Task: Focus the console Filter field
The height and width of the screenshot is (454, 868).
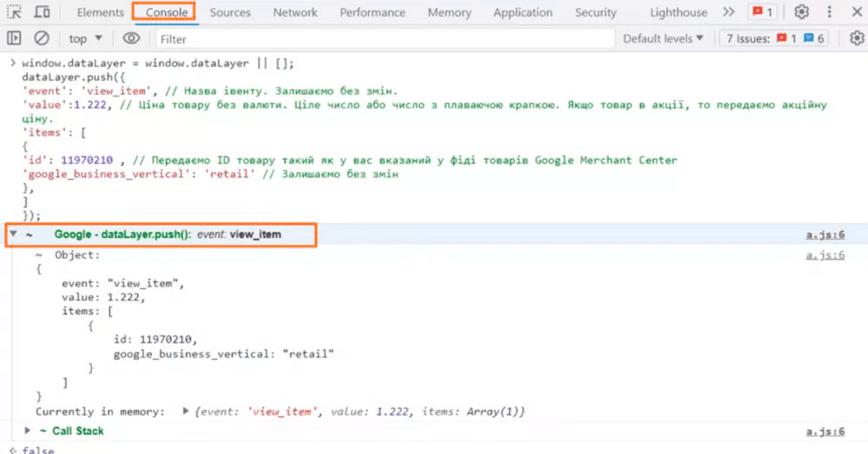Action: (x=385, y=39)
